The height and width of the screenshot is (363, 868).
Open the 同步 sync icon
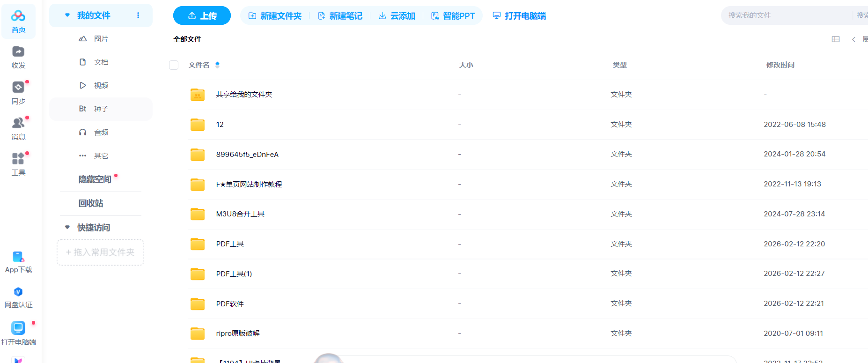coord(18,88)
